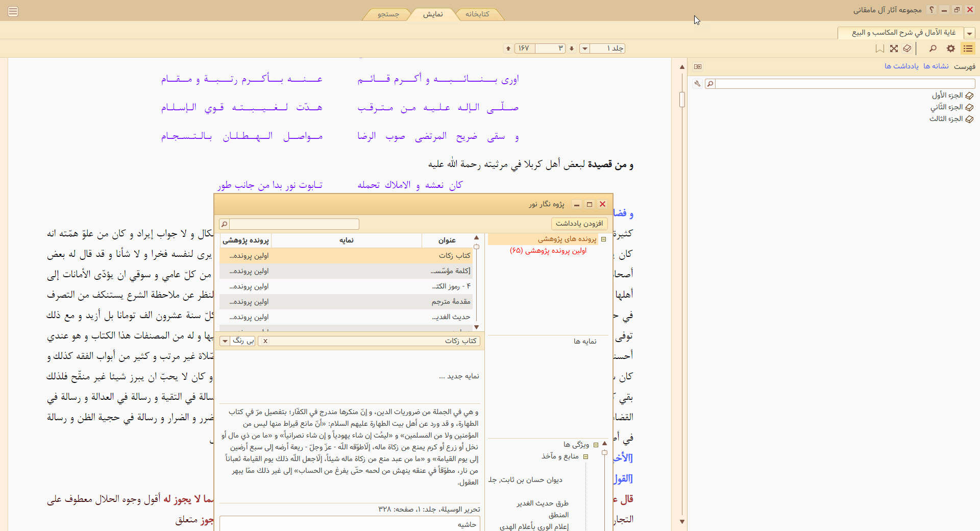Click main text scroll down arrow

pyautogui.click(x=682, y=522)
